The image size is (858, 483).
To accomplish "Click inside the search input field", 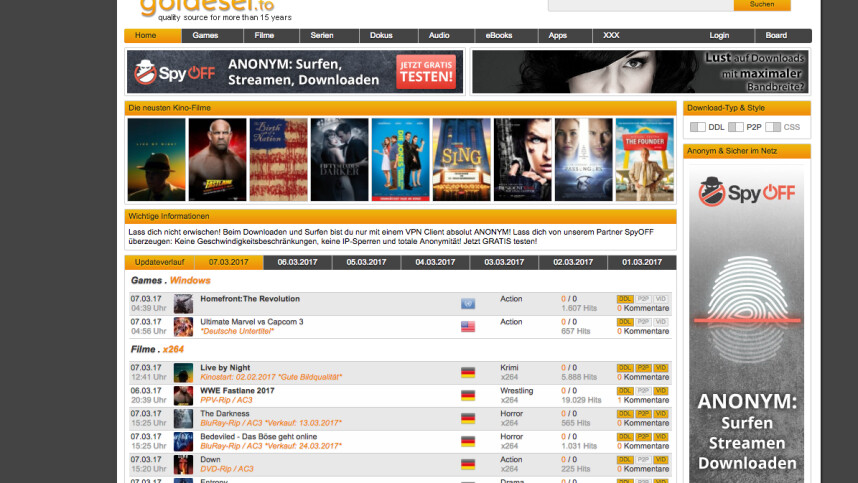I will tap(641, 4).
